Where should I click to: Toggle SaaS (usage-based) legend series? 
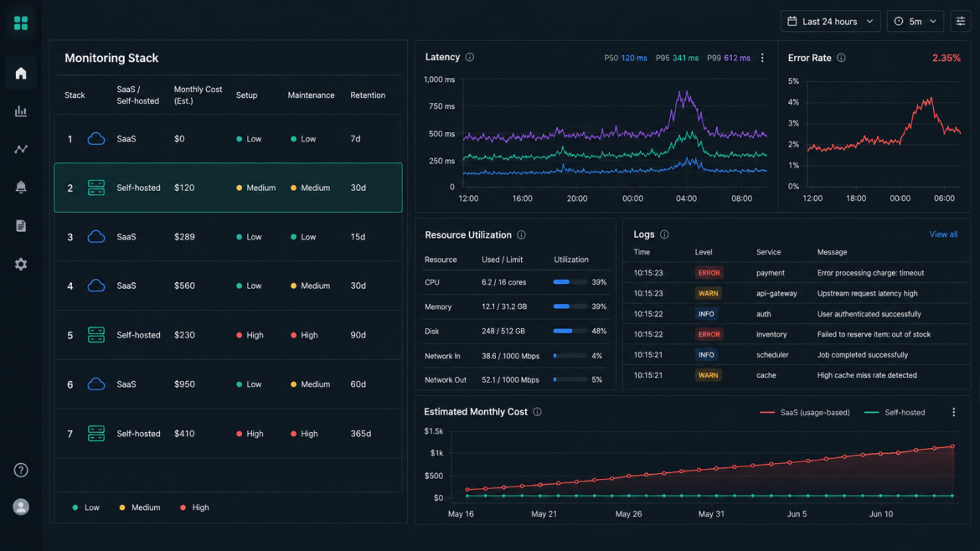pyautogui.click(x=804, y=412)
